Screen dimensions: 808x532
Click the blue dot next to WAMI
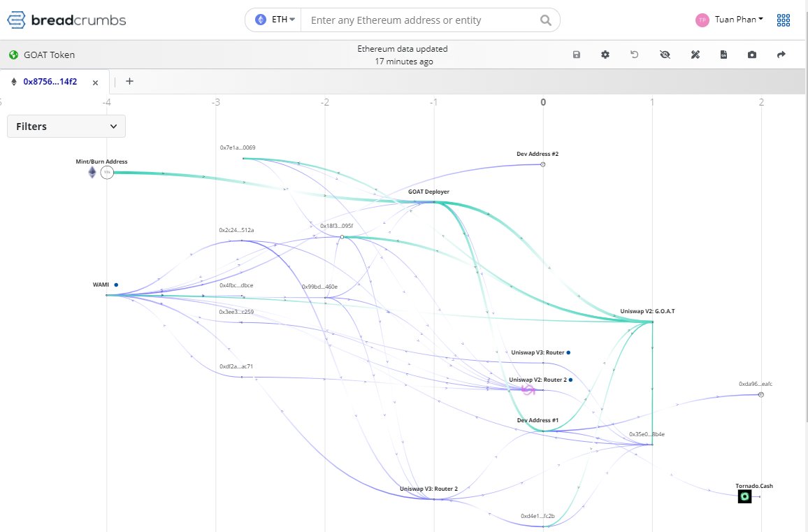(x=117, y=285)
